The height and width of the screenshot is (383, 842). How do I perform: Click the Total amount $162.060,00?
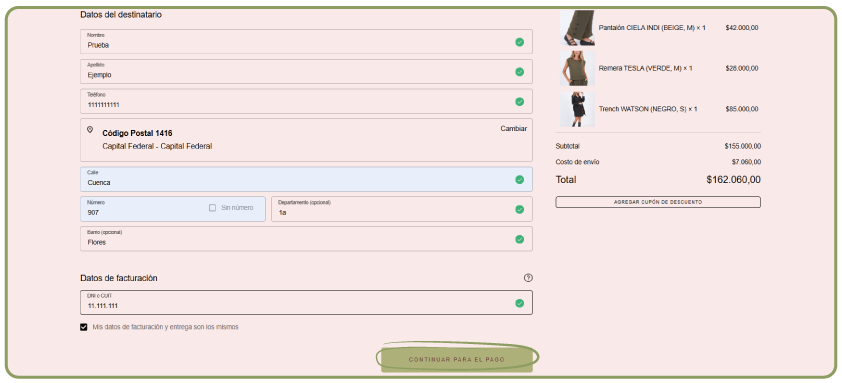click(734, 180)
